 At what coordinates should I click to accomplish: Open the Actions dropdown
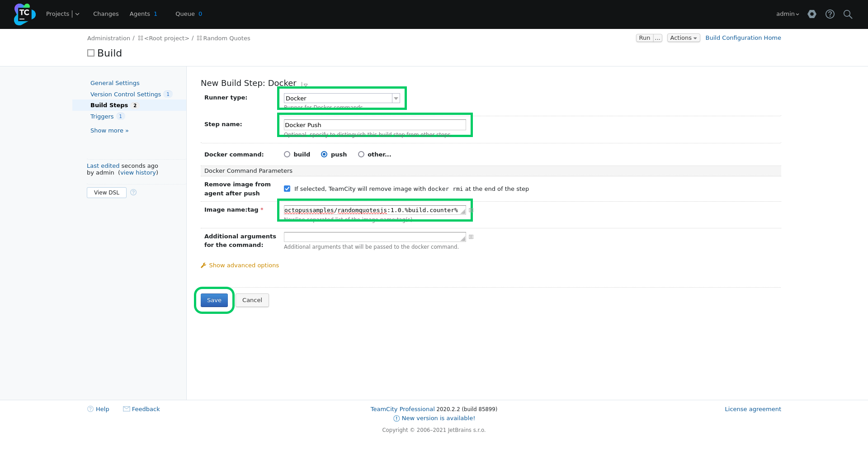684,38
